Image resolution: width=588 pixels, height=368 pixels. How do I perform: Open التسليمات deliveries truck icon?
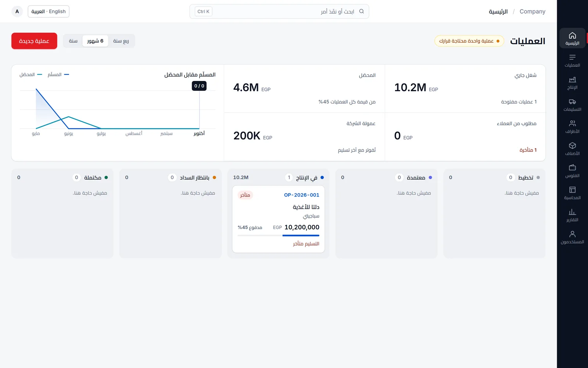[572, 105]
